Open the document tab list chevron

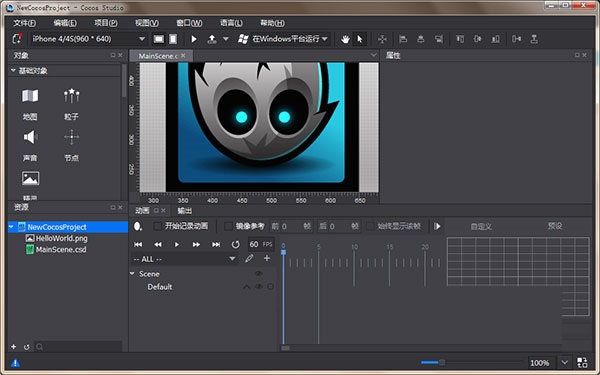[373, 55]
